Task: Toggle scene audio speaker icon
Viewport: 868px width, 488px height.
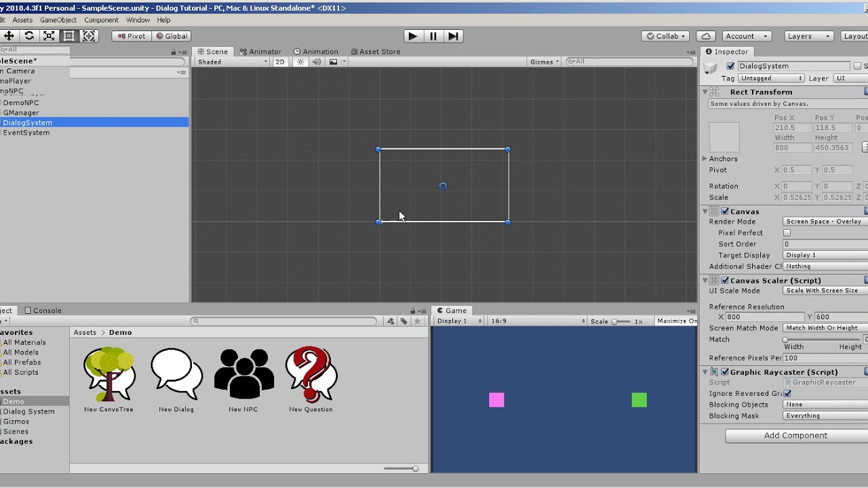Action: (x=316, y=62)
